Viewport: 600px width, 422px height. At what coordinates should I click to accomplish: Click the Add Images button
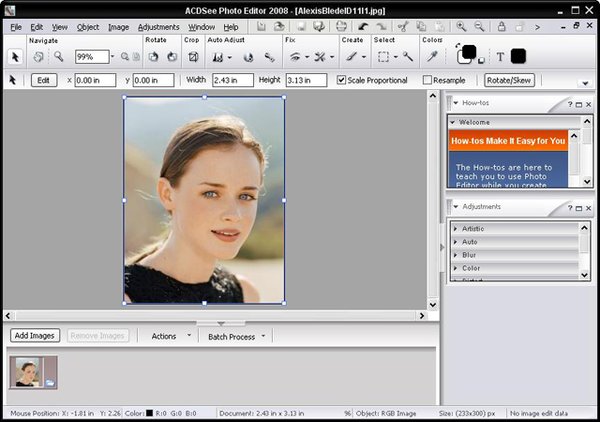point(34,336)
